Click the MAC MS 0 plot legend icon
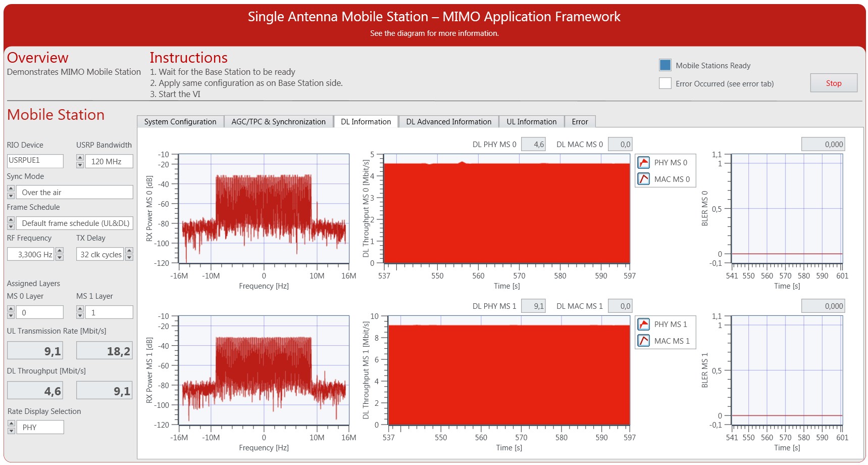The width and height of the screenshot is (868, 465). pos(644,179)
